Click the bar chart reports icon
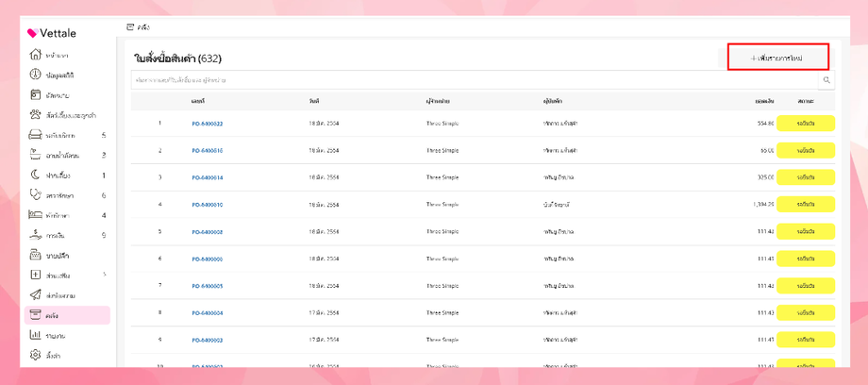 [x=35, y=335]
